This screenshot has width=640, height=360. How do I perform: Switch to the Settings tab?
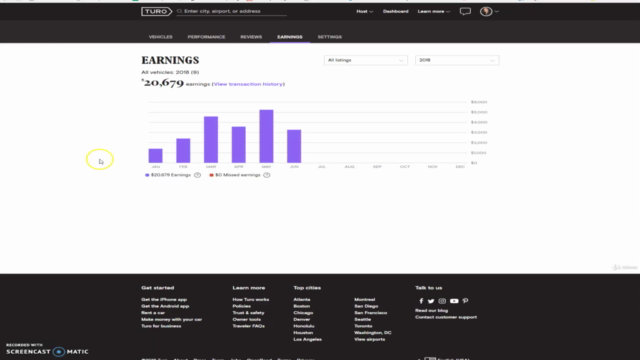pos(330,37)
